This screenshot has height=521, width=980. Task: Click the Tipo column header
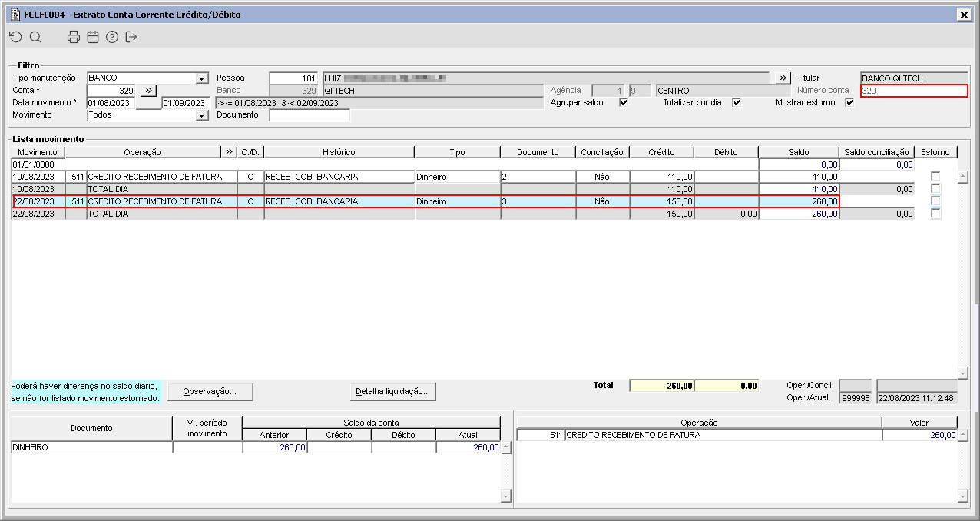[x=458, y=152]
